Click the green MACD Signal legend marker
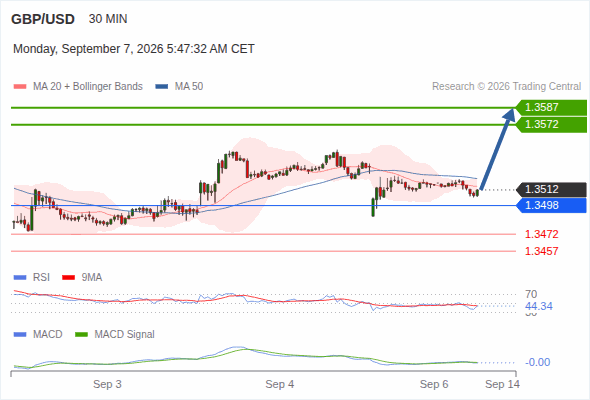590x400 pixels. click(x=81, y=335)
